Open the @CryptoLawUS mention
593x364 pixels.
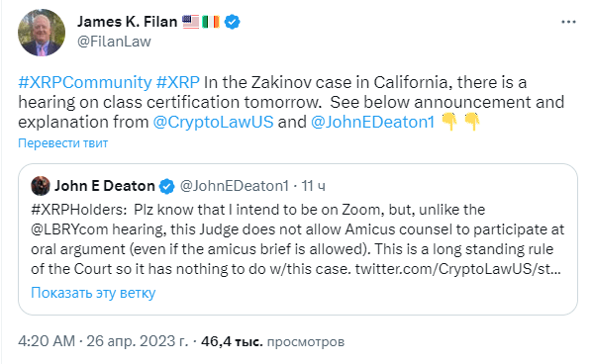[213, 122]
